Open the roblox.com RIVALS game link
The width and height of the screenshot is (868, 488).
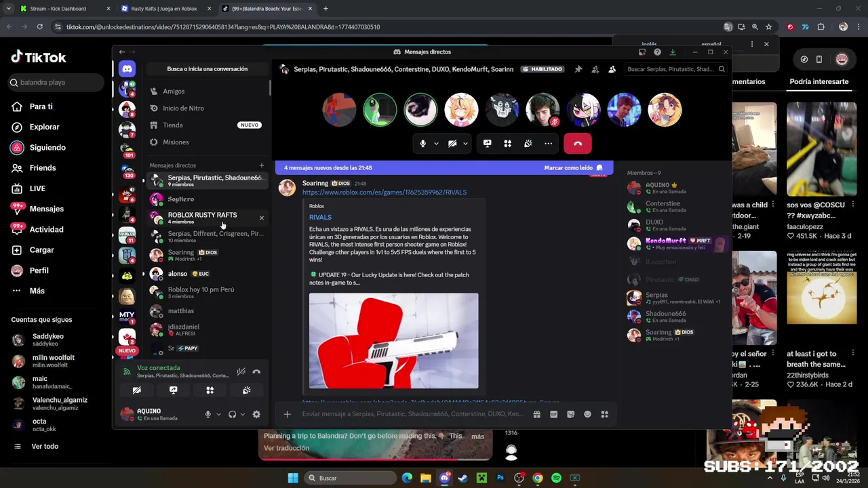coord(384,192)
